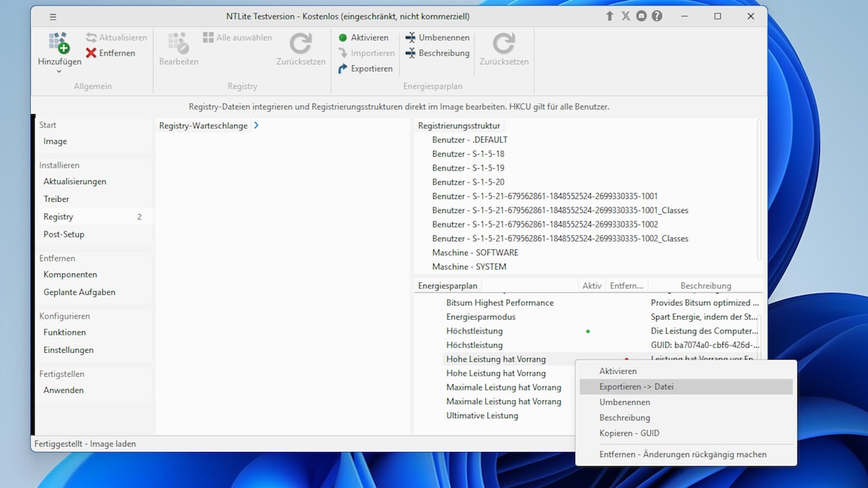
Task: Click Exportieren in the ribbon
Action: [366, 68]
